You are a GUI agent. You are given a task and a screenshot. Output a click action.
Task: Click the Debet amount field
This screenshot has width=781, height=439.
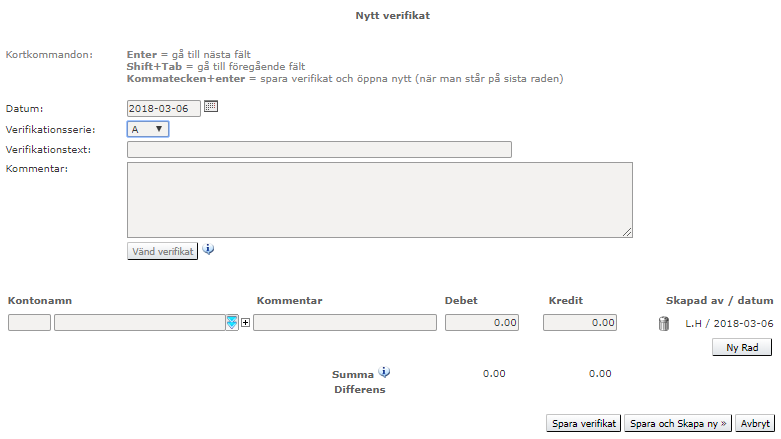(x=483, y=322)
